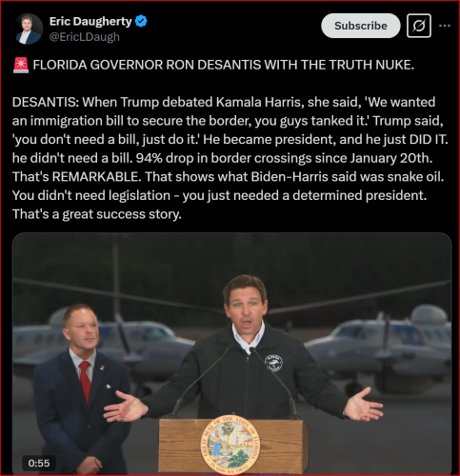The width and height of the screenshot is (460, 476).
Task: Click the Subscribe button
Action: 361,26
